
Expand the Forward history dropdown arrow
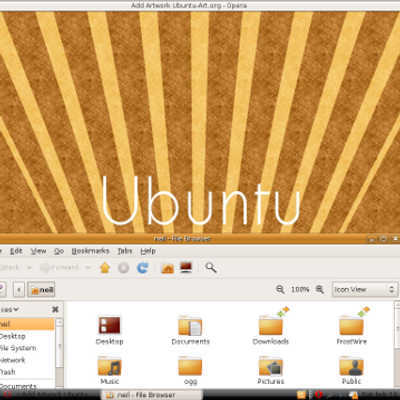[x=88, y=267]
